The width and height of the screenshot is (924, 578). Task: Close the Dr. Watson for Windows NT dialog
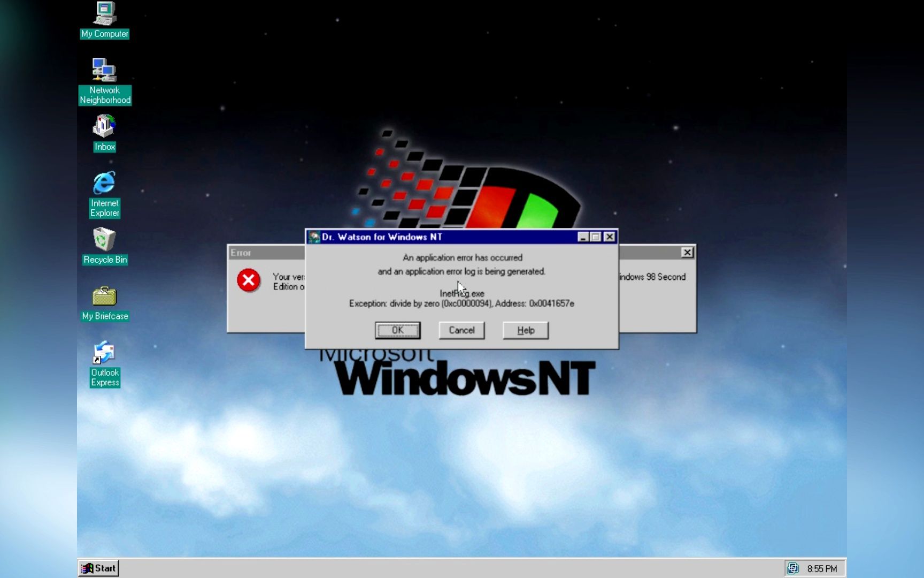point(609,237)
